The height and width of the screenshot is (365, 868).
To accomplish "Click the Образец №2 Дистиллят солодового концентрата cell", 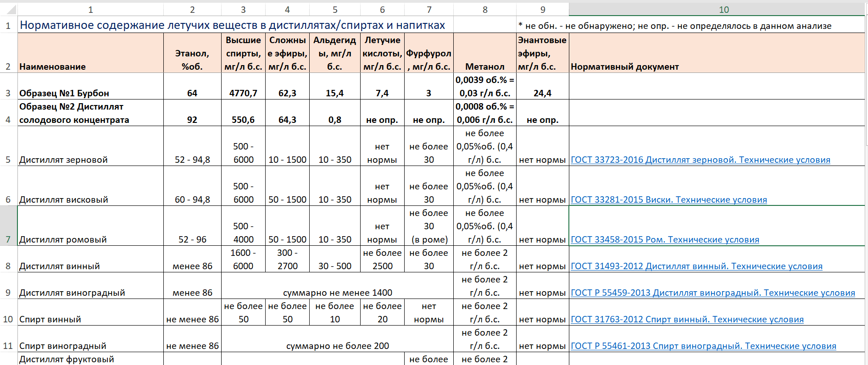I will pos(90,113).
